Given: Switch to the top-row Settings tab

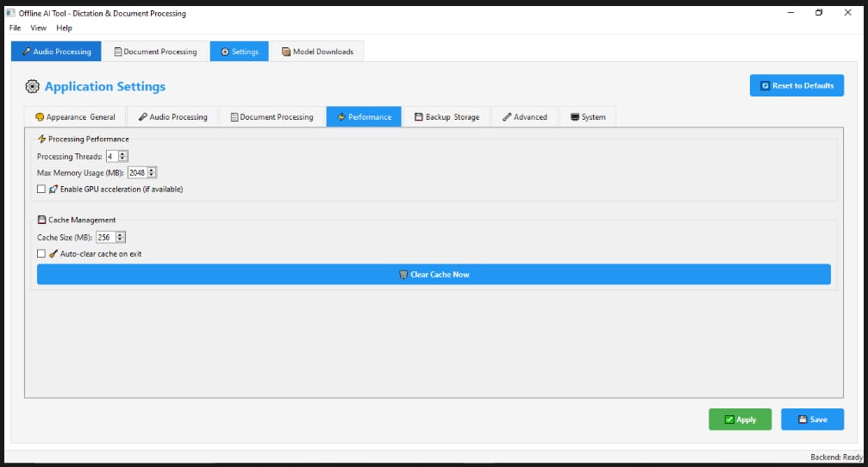Looking at the screenshot, I should (x=239, y=52).
